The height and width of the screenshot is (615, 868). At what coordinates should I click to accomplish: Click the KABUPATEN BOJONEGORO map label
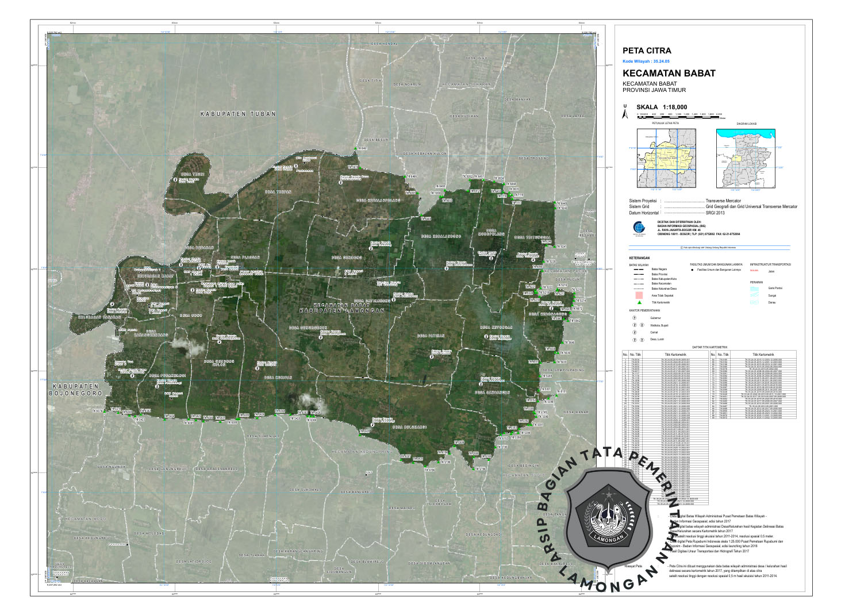[x=76, y=390]
